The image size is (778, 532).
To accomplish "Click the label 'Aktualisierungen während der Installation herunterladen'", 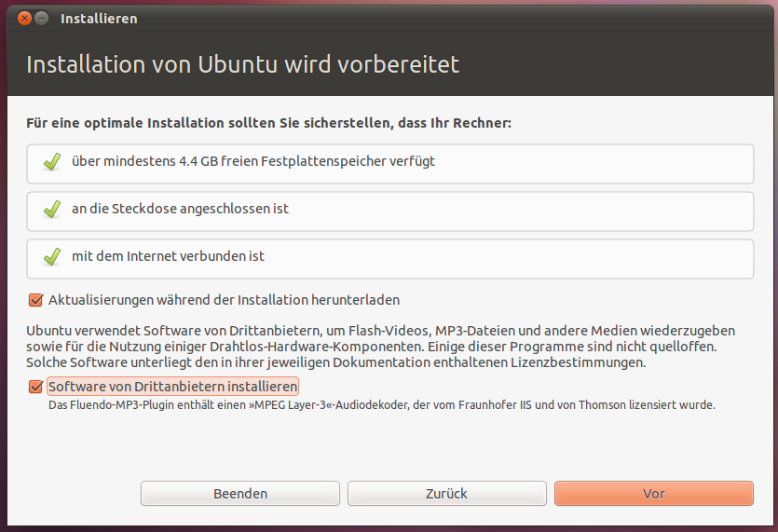I will [x=224, y=300].
